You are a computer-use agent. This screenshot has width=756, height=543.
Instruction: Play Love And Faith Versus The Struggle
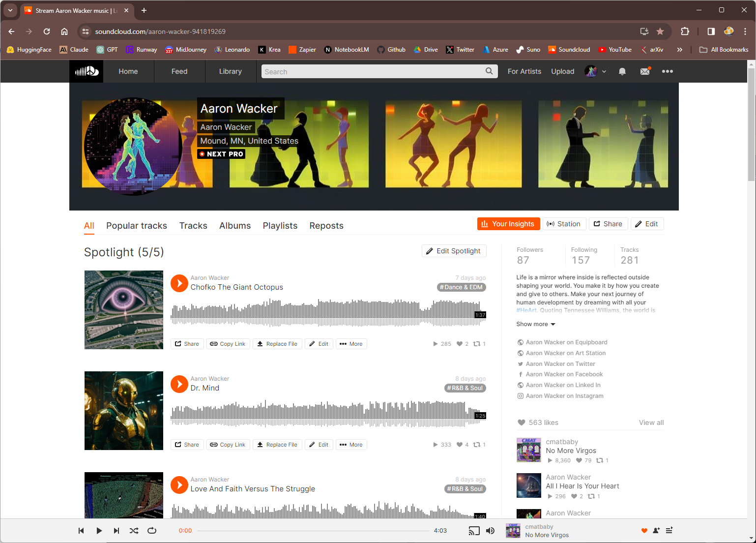pyautogui.click(x=179, y=484)
